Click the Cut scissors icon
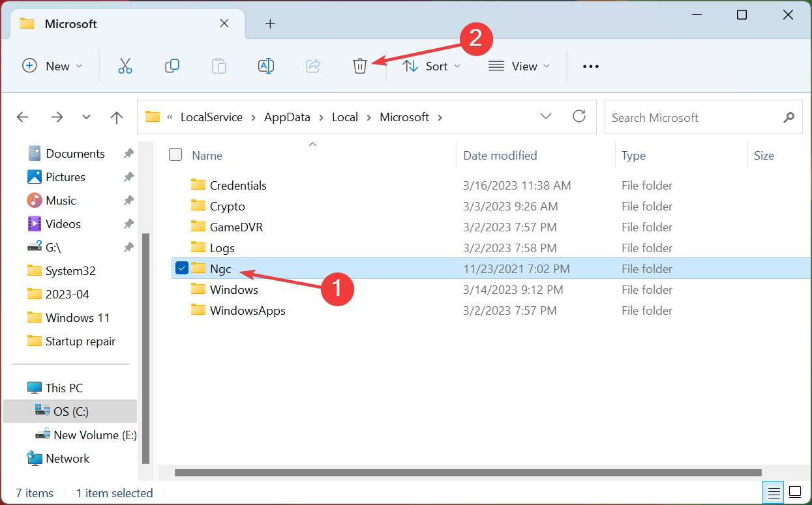The height and width of the screenshot is (505, 812). (x=125, y=66)
